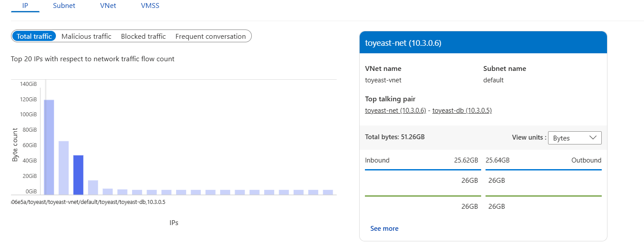Click the Inbound label
Screen dimensions: 644x244
click(x=377, y=160)
